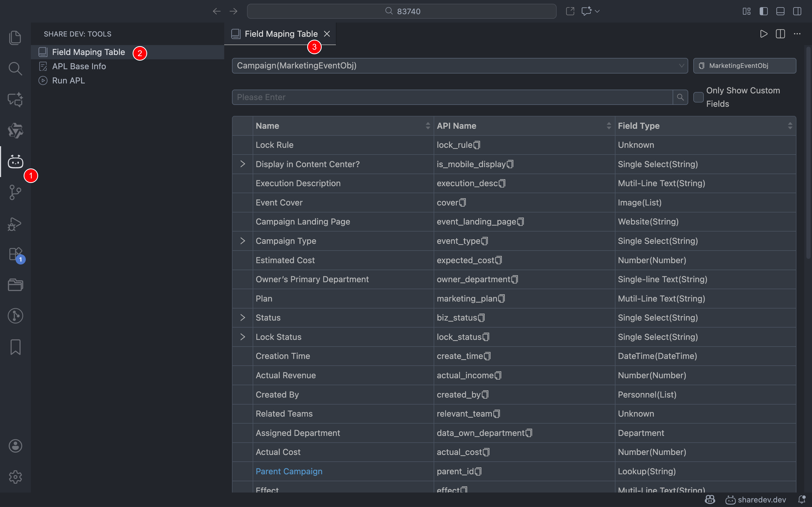Enable Only Show Custom Fields checkbox
Screen dimensions: 812x507
pyautogui.click(x=698, y=97)
